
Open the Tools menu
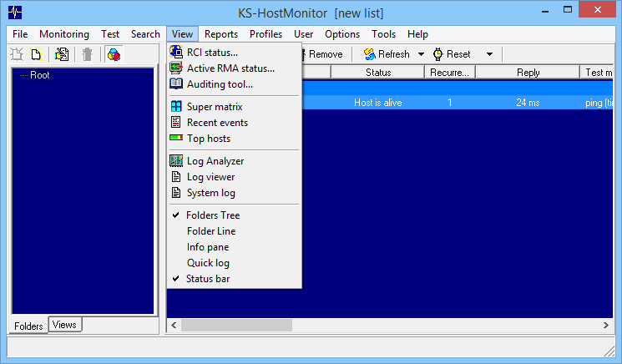click(383, 34)
